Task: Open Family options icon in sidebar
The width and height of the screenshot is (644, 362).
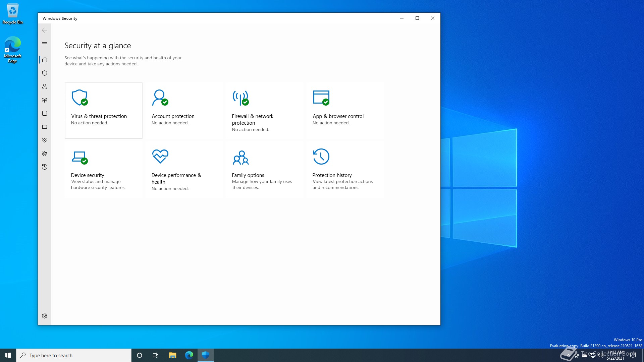Action: (45, 154)
